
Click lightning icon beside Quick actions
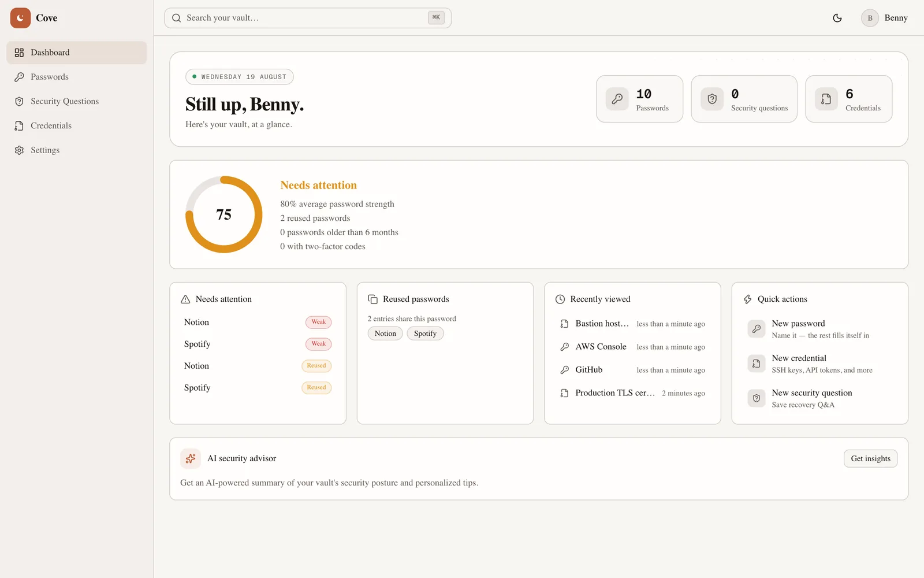[x=747, y=299]
